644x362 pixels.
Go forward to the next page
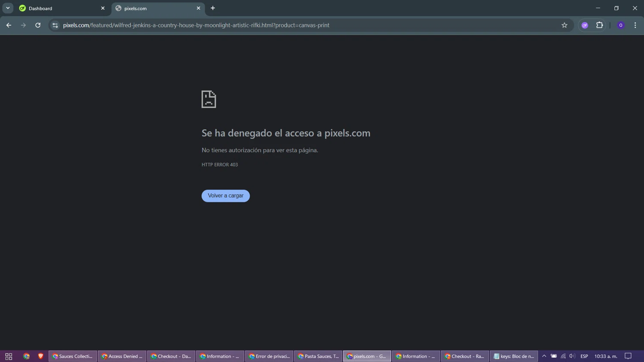[23, 25]
